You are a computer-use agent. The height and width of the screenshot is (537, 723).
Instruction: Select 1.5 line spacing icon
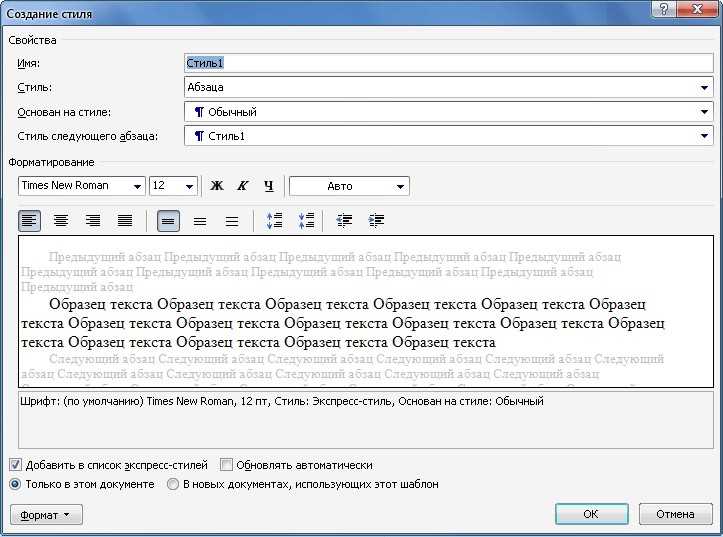click(x=200, y=221)
